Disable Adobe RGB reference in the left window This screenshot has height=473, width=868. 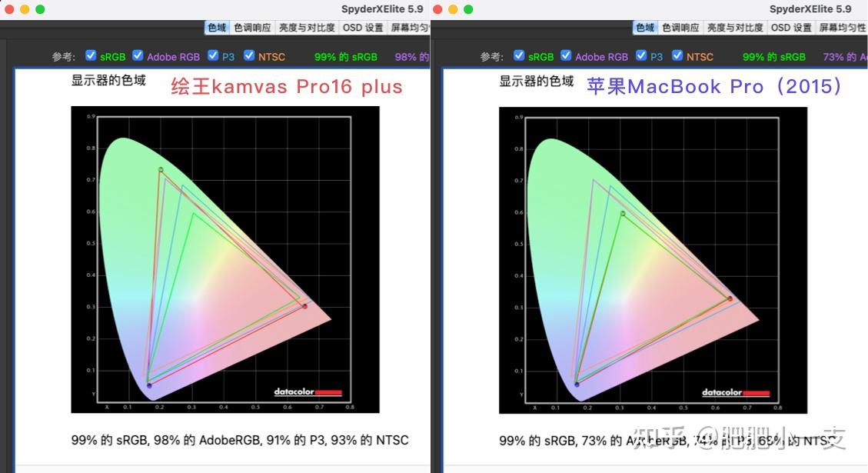(138, 55)
